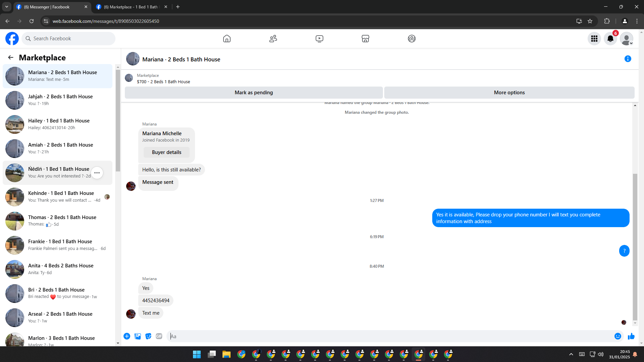Open options menu for Ńêdîń conversation
The image size is (644, 362).
97,173
